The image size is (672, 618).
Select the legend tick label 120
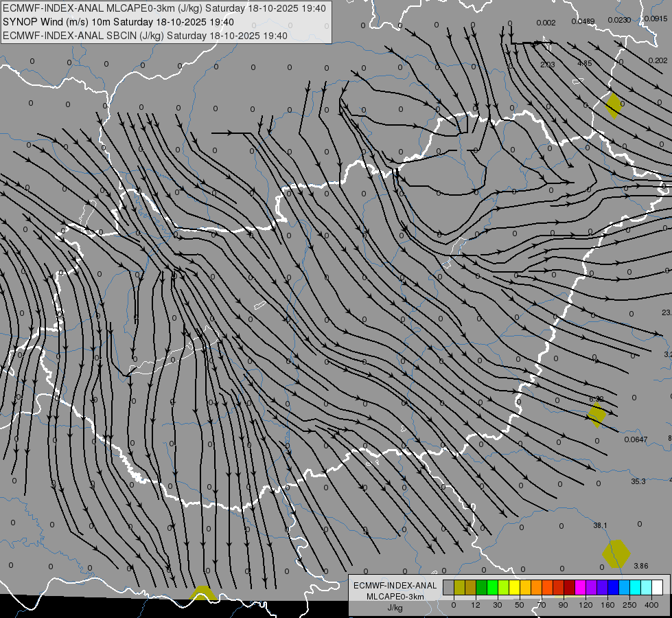(x=586, y=605)
